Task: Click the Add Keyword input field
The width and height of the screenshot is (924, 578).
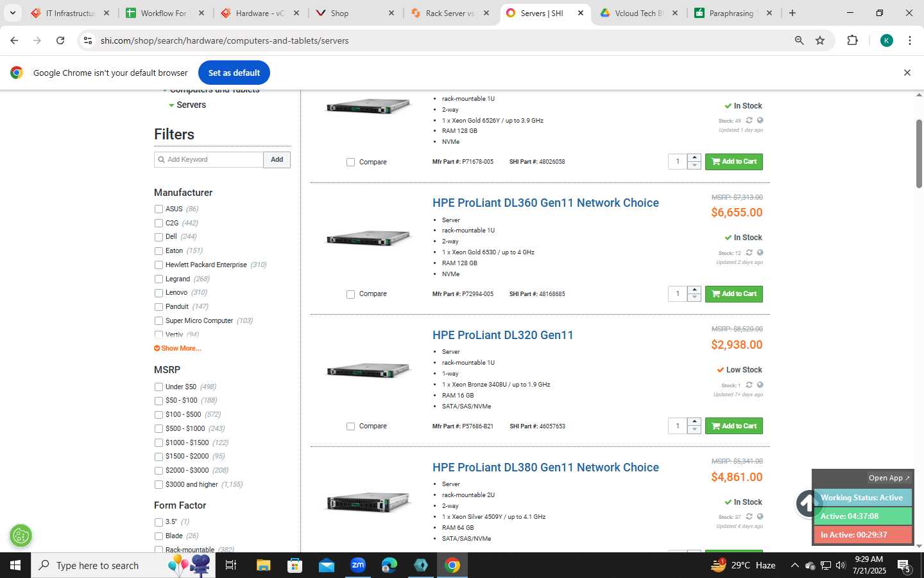Action: (209, 159)
